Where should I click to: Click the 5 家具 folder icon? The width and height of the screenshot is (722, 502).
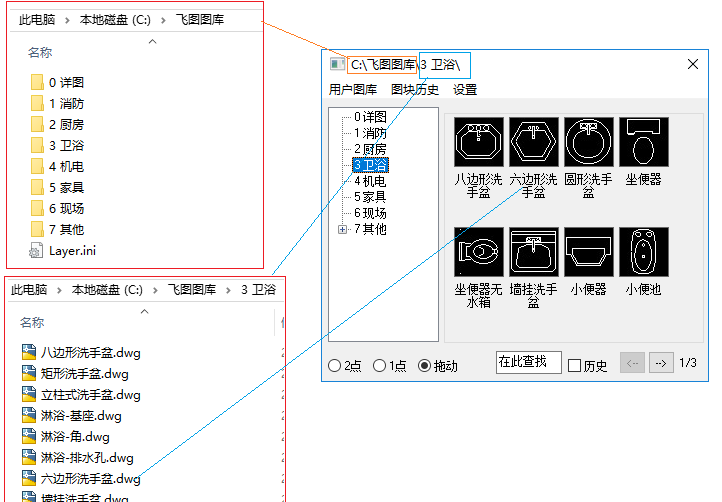[x=37, y=187]
